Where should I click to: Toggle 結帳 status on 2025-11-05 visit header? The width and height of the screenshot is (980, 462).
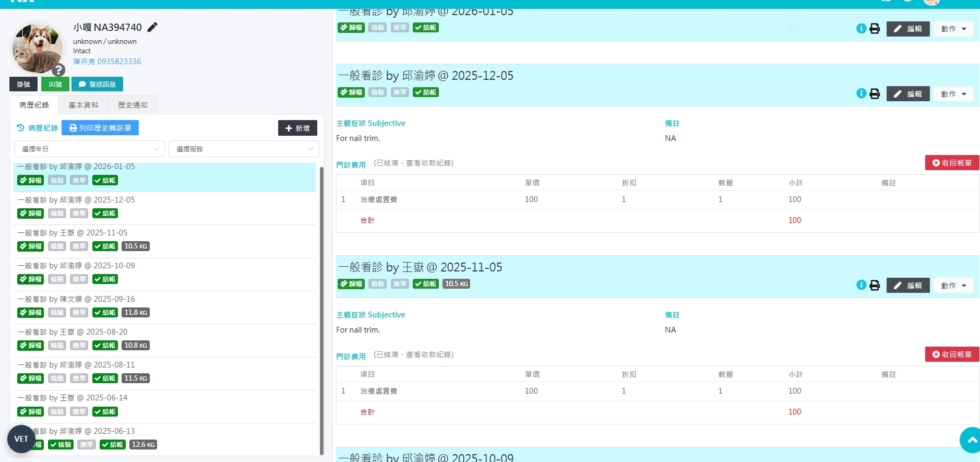(425, 284)
